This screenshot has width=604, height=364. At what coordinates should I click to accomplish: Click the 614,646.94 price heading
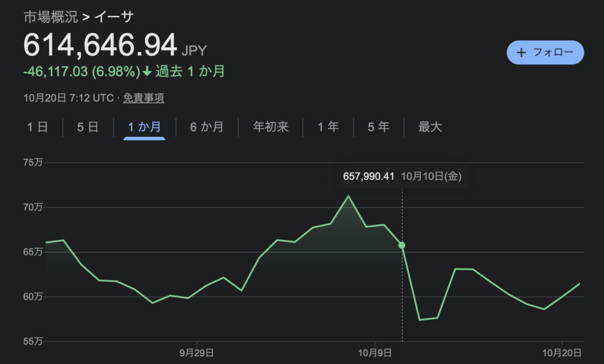[100, 44]
